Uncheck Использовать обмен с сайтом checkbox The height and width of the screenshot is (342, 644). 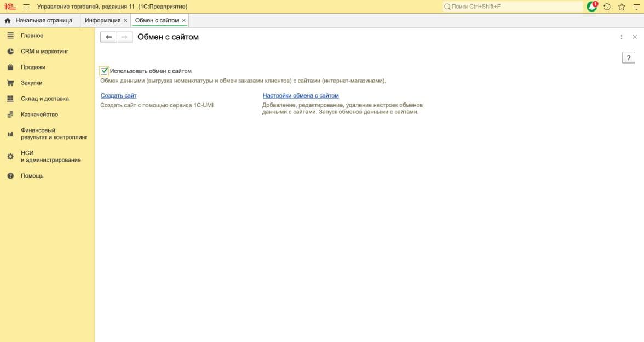(x=104, y=71)
